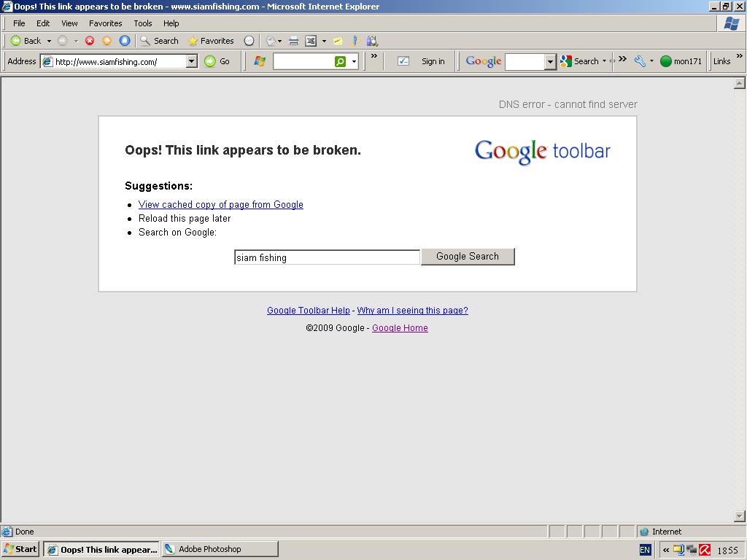Viewport: 747px width, 560px height.
Task: Open the Help menu
Action: point(171,23)
